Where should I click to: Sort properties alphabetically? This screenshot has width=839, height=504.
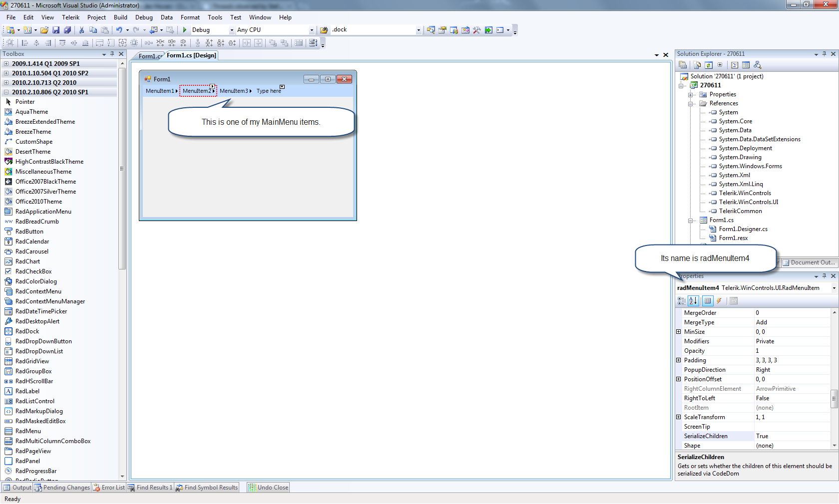click(x=693, y=301)
